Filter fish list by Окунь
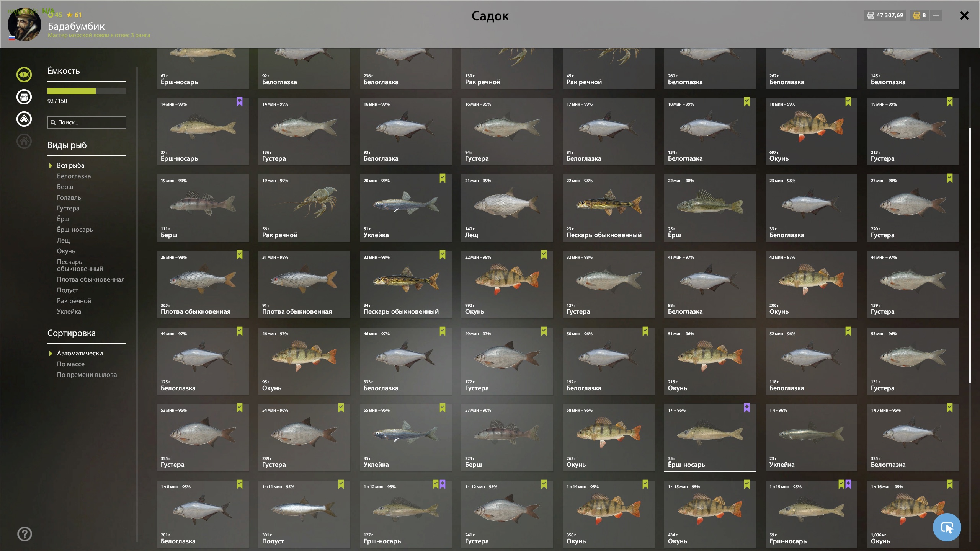The height and width of the screenshot is (551, 980). 66,251
